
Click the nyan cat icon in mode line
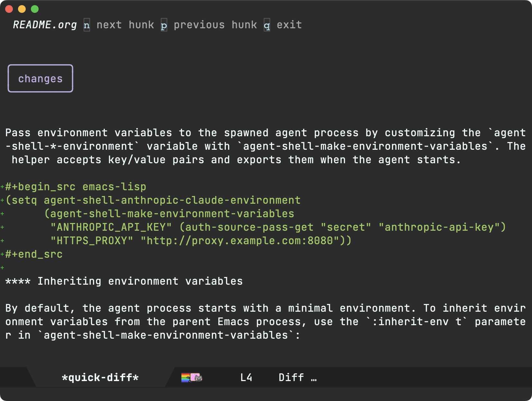pos(192,377)
